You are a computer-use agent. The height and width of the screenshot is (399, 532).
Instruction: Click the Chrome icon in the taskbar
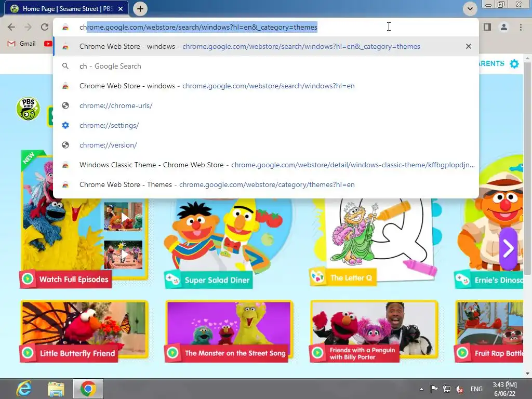(88, 389)
